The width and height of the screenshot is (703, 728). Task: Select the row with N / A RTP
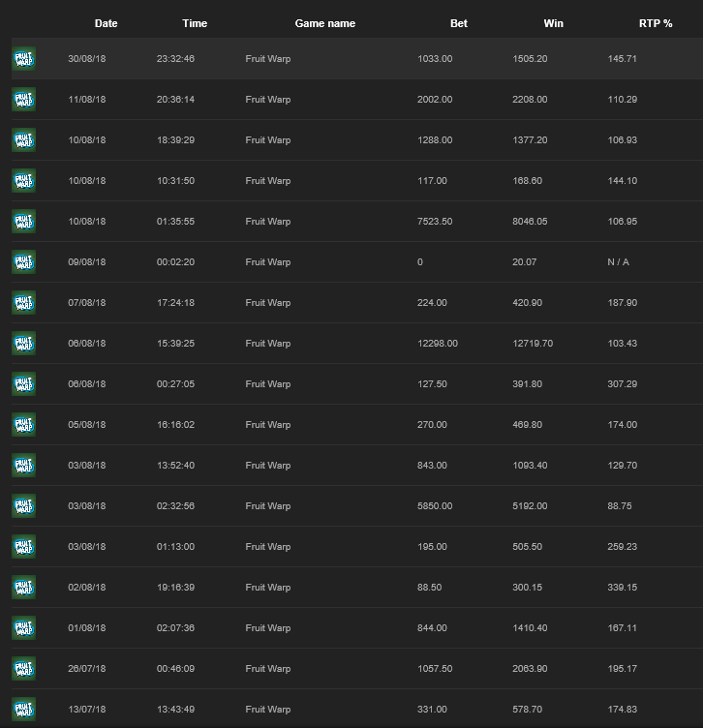click(x=357, y=261)
